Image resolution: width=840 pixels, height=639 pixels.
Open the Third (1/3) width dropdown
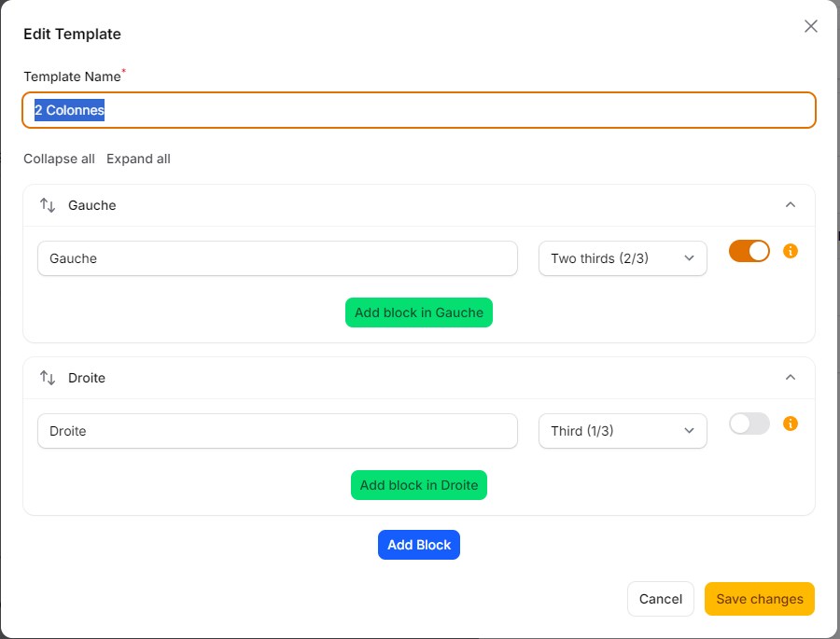coord(623,431)
